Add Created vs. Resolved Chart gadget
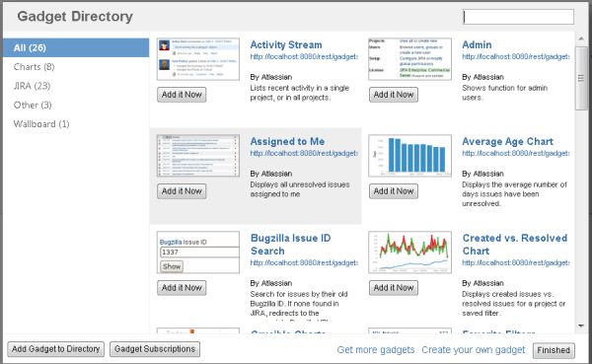This screenshot has height=364, width=592. 394,288
